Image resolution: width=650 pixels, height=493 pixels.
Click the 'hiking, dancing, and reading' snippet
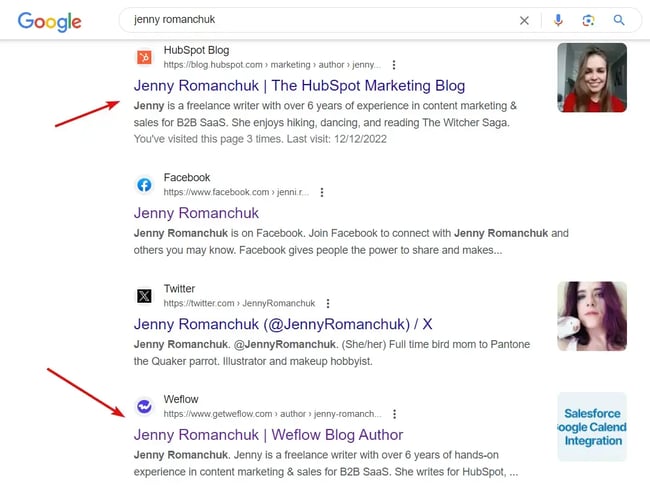[x=339, y=123]
